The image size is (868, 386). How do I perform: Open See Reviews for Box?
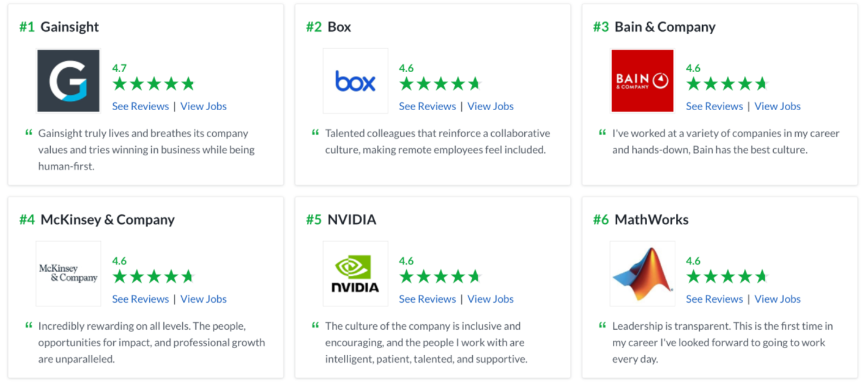pyautogui.click(x=428, y=106)
